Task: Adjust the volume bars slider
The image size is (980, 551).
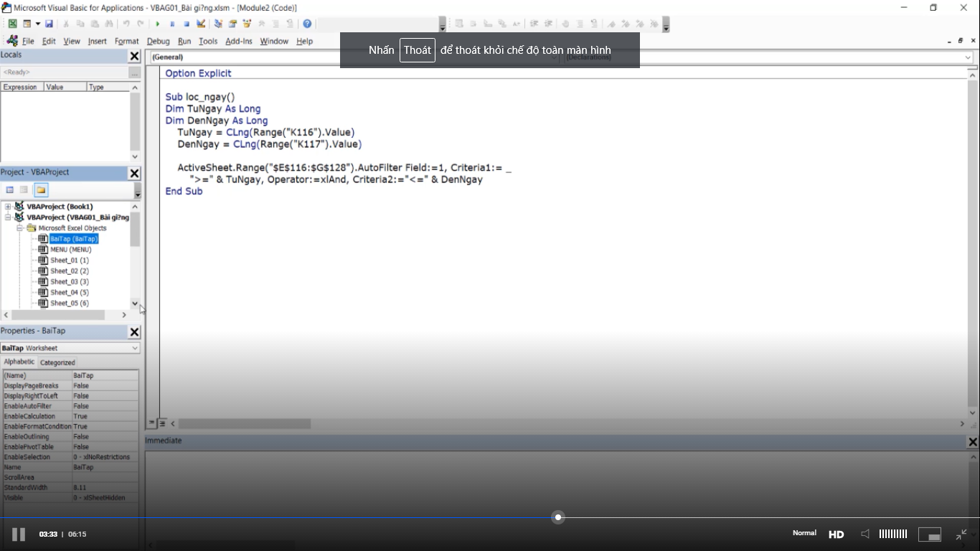Action: (893, 534)
